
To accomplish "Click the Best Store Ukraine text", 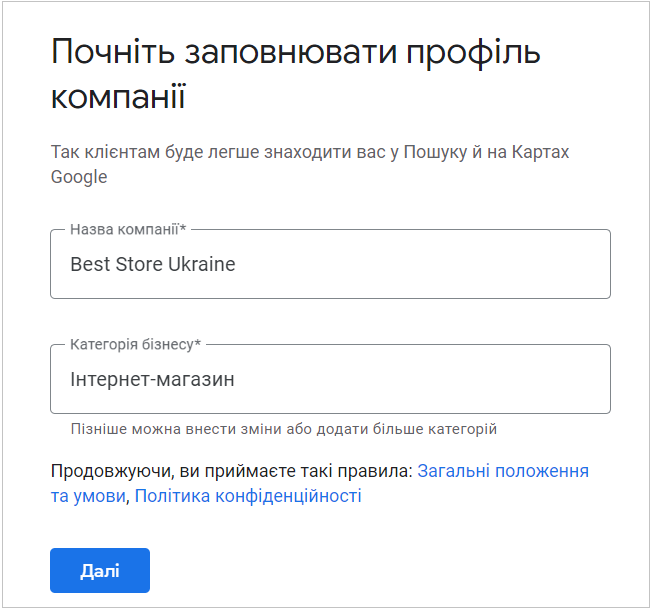I will (153, 265).
